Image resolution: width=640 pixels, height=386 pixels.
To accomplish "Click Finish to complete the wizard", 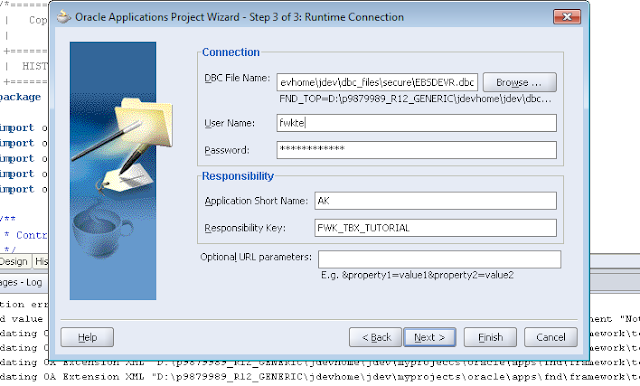I will tap(490, 337).
